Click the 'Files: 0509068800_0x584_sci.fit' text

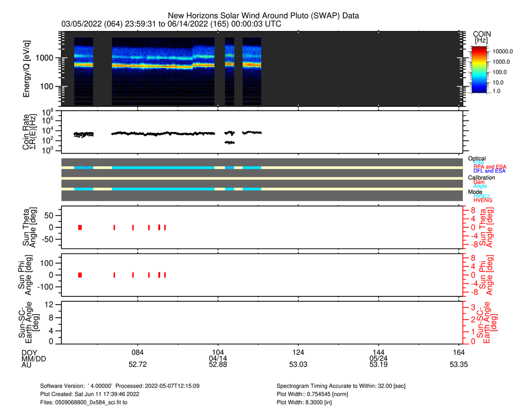83,402
